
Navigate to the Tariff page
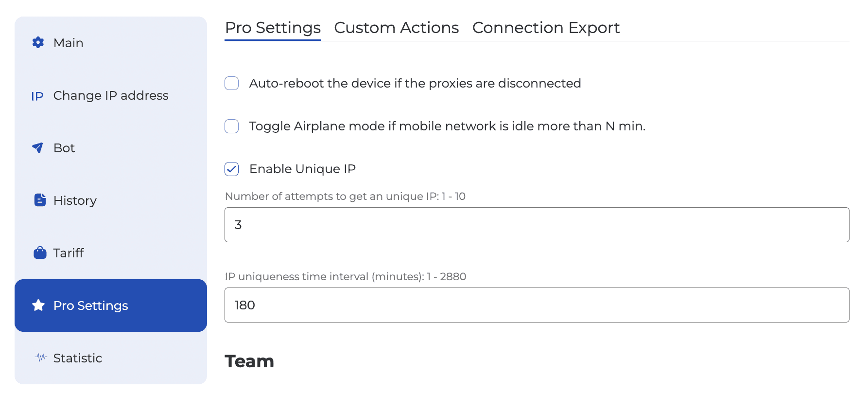click(69, 253)
